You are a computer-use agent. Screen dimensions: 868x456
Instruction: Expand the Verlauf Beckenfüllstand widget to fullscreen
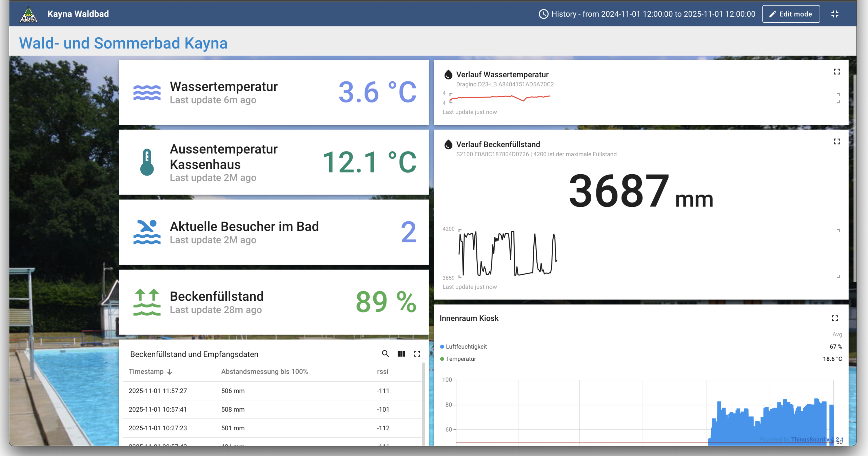click(837, 141)
